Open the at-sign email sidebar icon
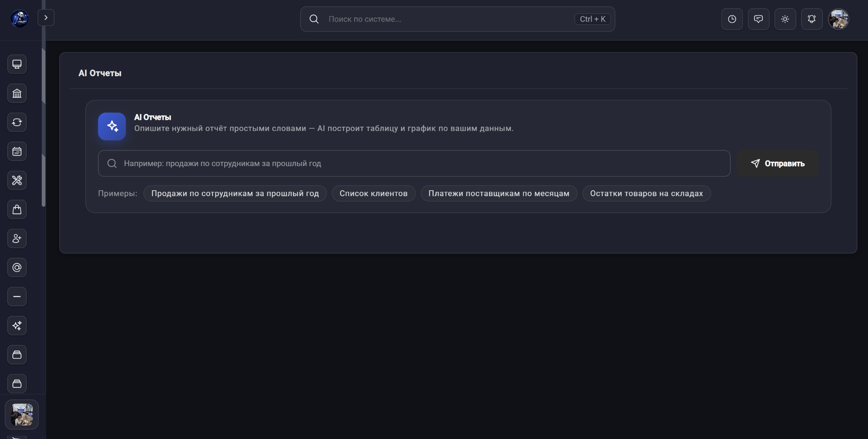This screenshot has width=868, height=439. point(17,267)
